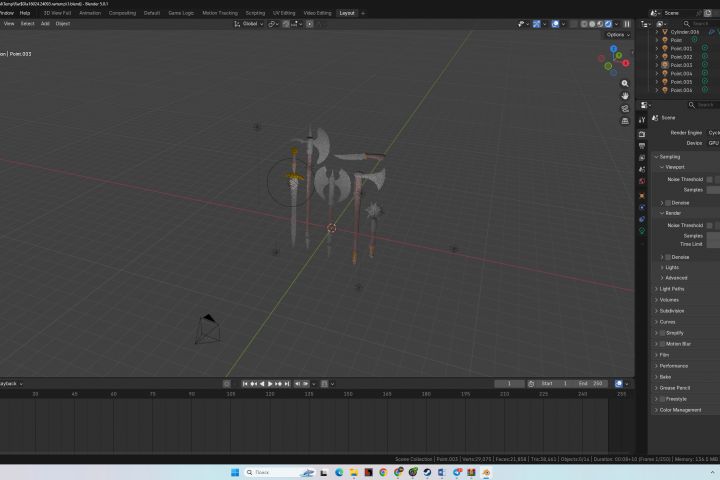
Task: Toggle the render Denoise checkbox
Action: (668, 257)
